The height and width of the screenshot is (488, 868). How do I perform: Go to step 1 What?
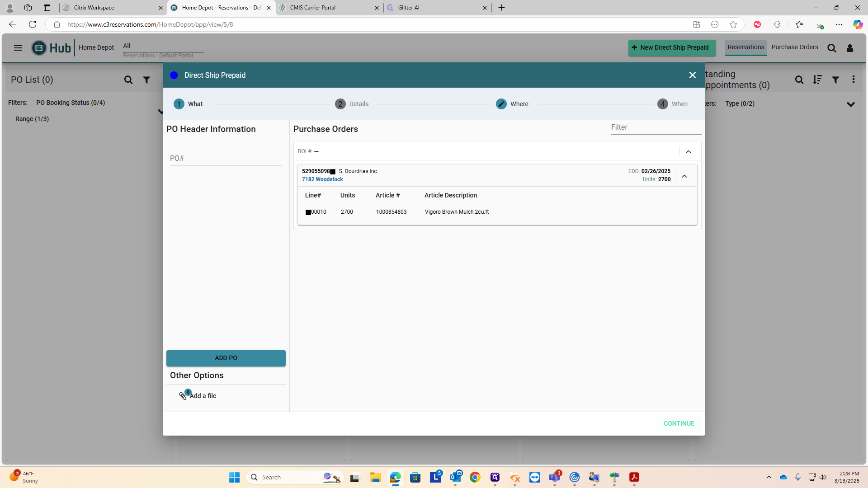click(x=189, y=104)
